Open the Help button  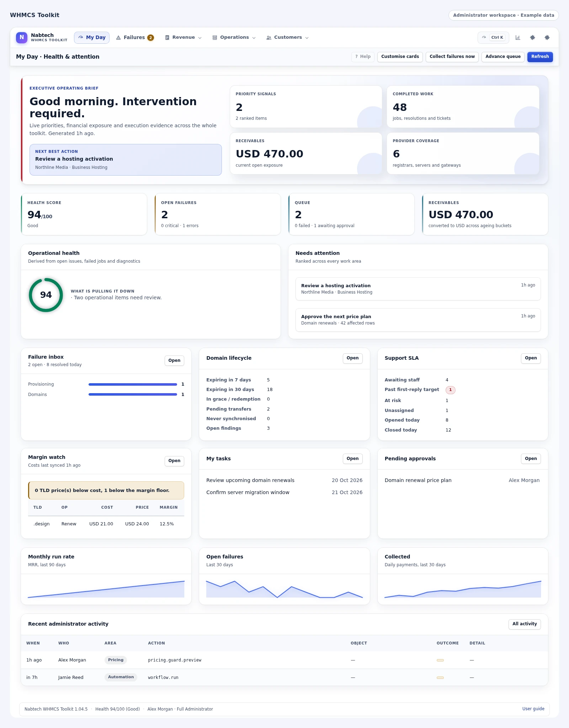(363, 57)
